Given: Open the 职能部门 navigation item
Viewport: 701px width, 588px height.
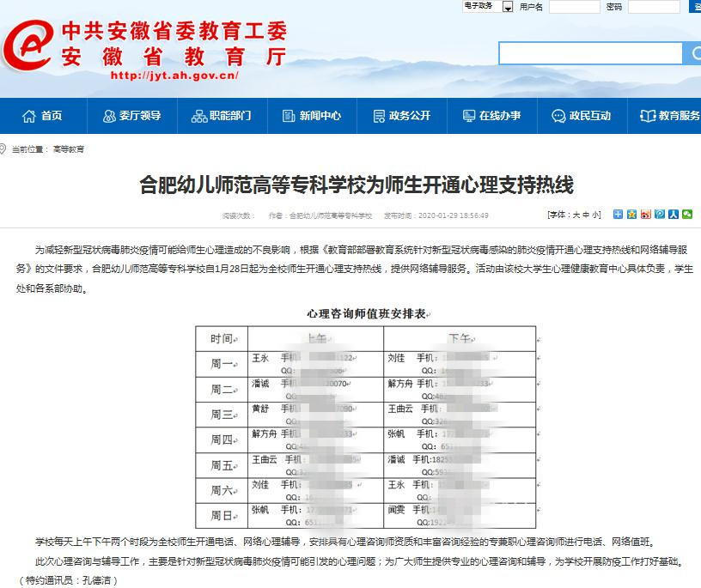Looking at the screenshot, I should (x=222, y=116).
